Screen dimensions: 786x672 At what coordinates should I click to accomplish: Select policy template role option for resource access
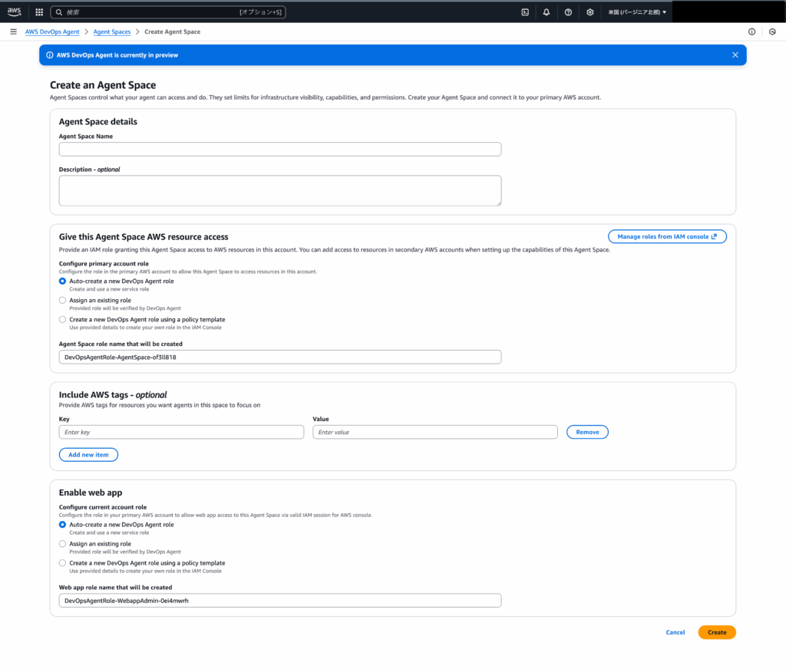[63, 320]
